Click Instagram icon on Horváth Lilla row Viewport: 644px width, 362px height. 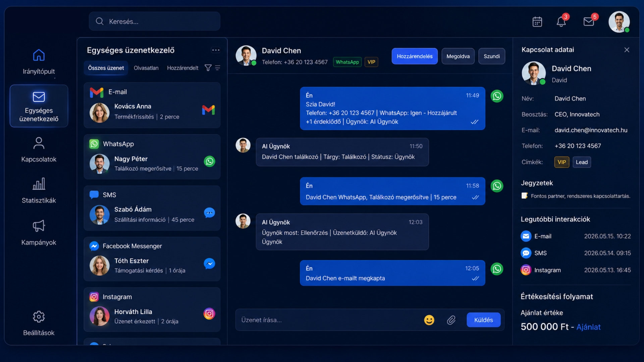tap(209, 314)
